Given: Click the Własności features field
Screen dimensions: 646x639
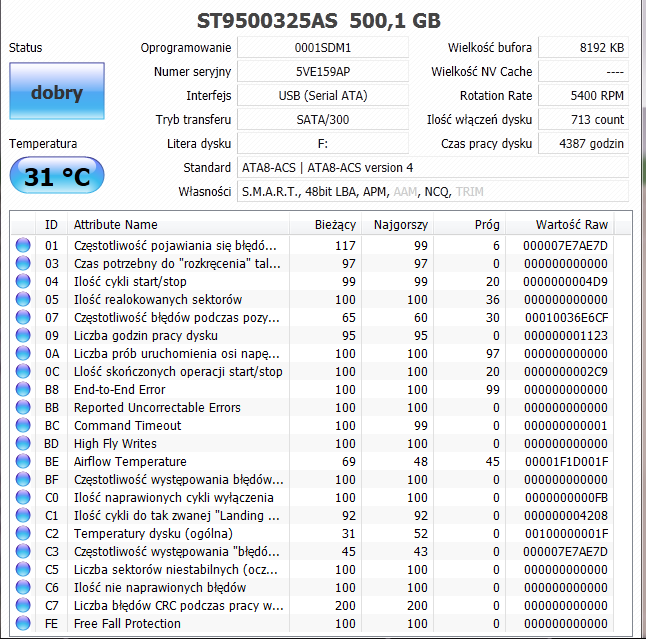Looking at the screenshot, I should click(x=433, y=192).
